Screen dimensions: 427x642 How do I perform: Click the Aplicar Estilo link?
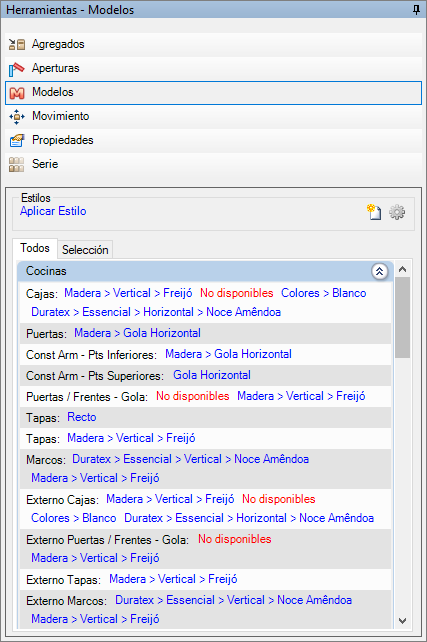53,211
